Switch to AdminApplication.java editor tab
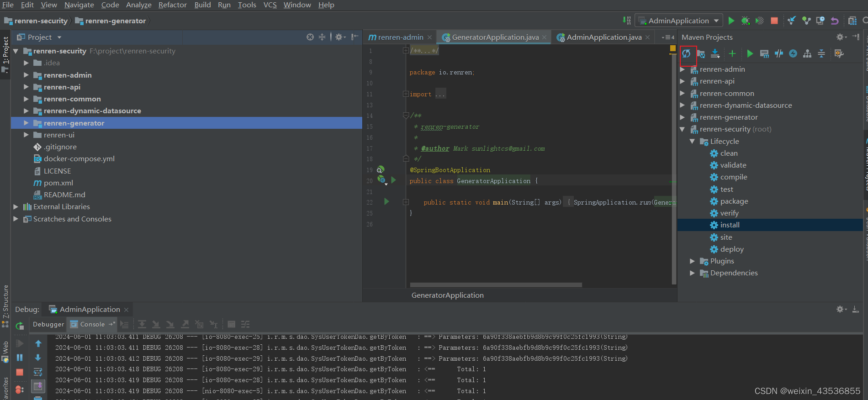 603,37
